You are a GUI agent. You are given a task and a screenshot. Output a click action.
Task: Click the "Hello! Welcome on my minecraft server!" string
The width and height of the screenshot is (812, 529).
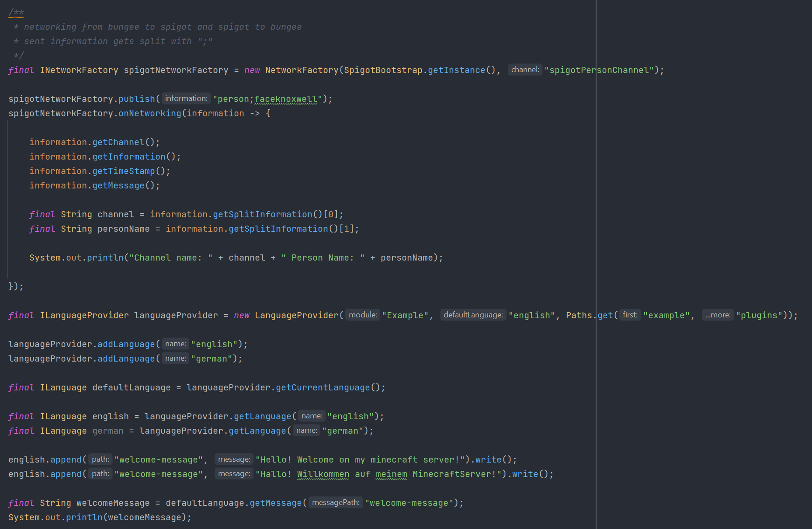360,459
